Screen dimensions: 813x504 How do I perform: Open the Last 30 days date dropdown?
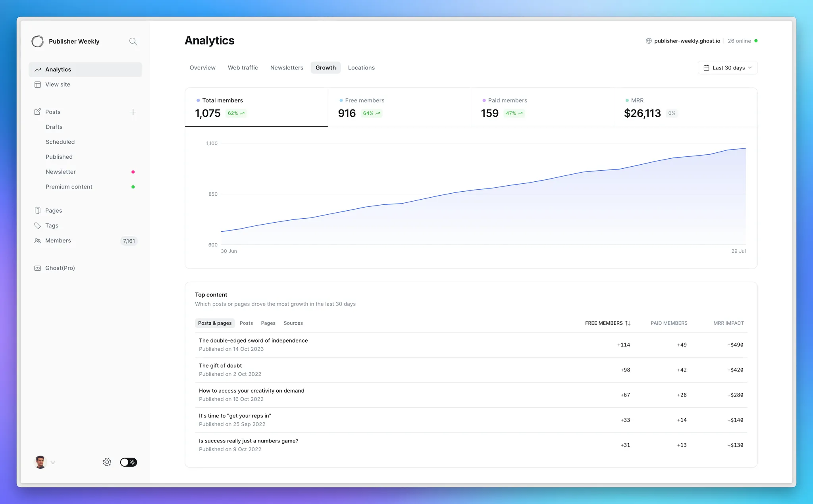click(727, 68)
